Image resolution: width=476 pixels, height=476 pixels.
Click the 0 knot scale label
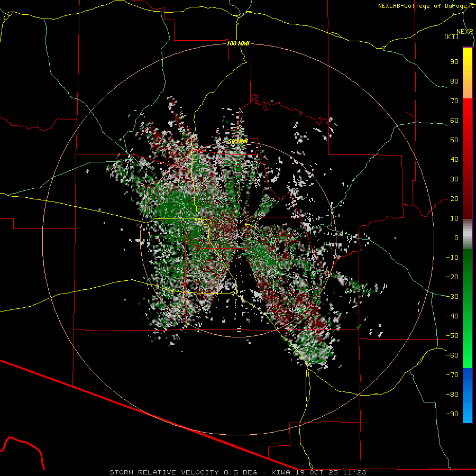point(456,237)
